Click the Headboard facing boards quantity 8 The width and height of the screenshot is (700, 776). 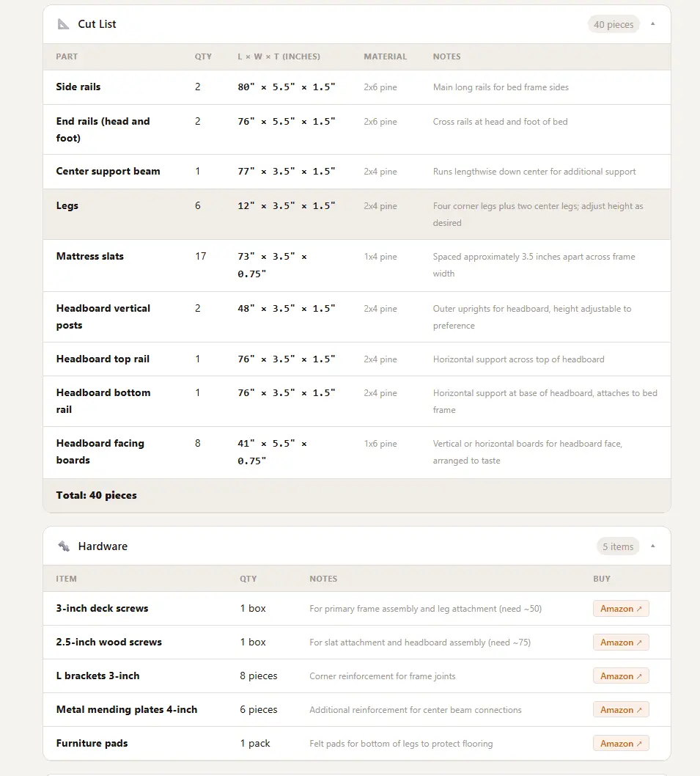(x=197, y=443)
